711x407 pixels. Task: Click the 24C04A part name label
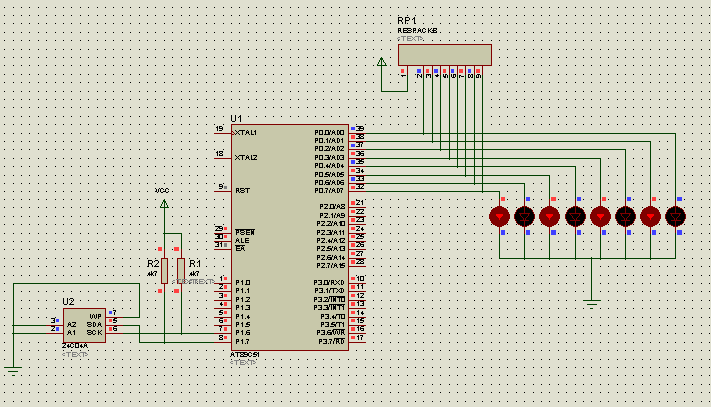coord(75,345)
